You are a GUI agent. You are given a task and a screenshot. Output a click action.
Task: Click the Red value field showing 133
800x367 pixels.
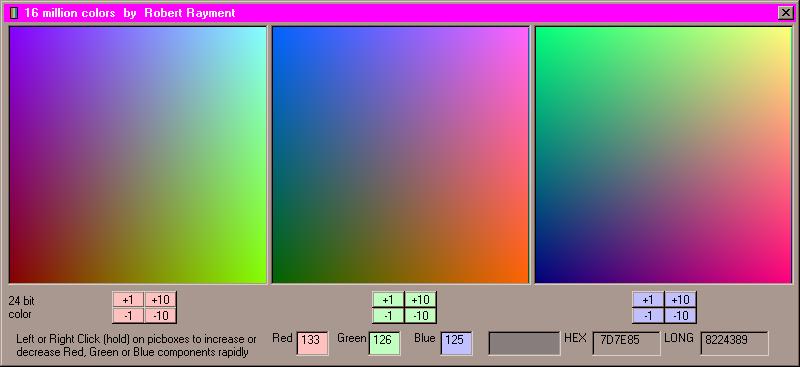coord(312,343)
